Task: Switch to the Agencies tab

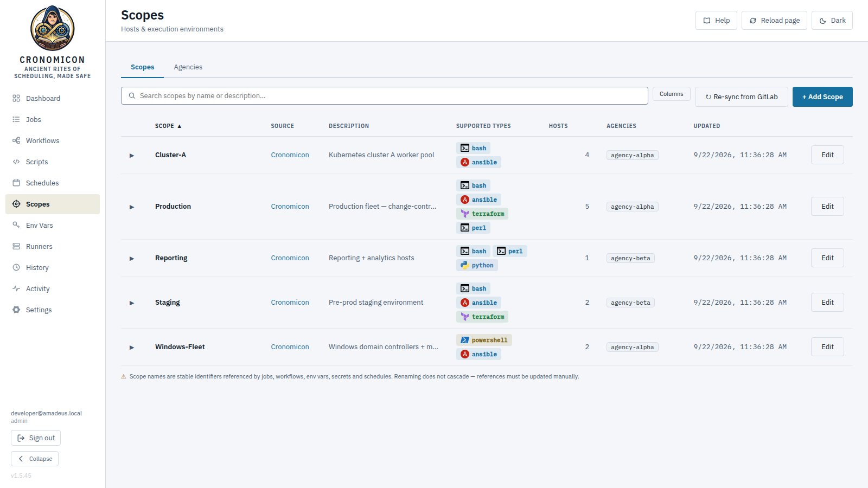Action: [x=188, y=67]
